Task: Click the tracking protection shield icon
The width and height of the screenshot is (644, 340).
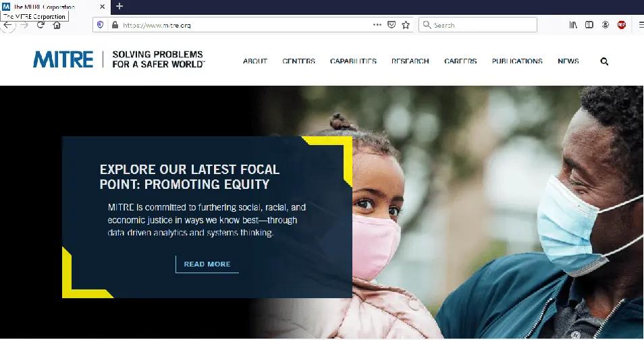Action: (100, 25)
